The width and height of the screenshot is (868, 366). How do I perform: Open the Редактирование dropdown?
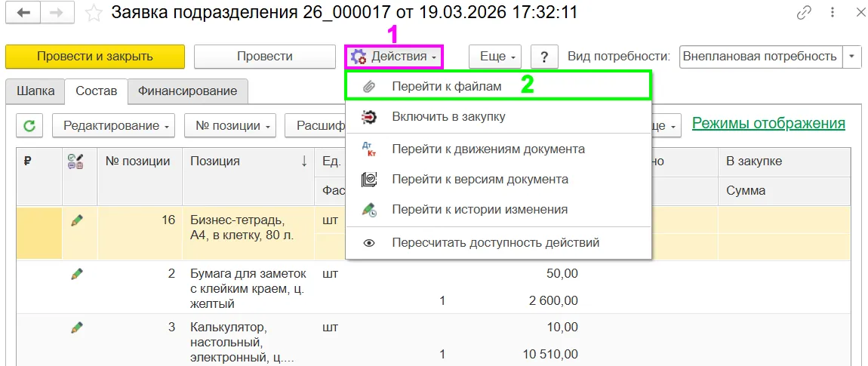point(113,126)
